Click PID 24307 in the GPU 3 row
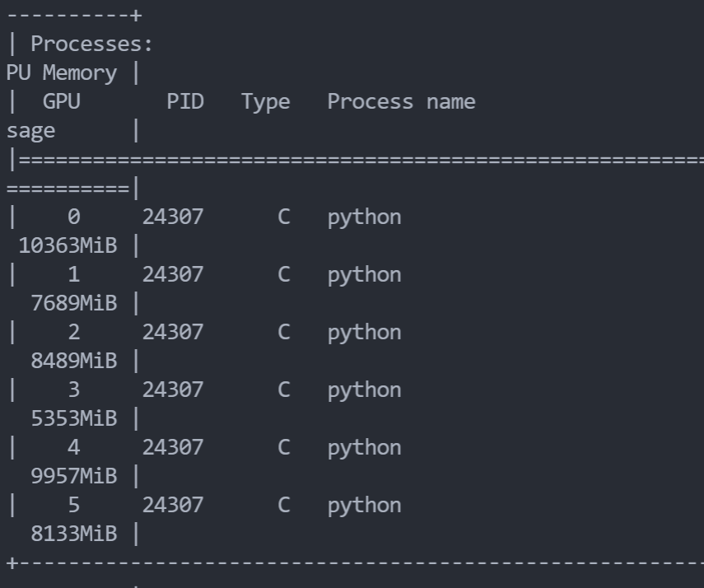704x588 pixels. (x=172, y=390)
